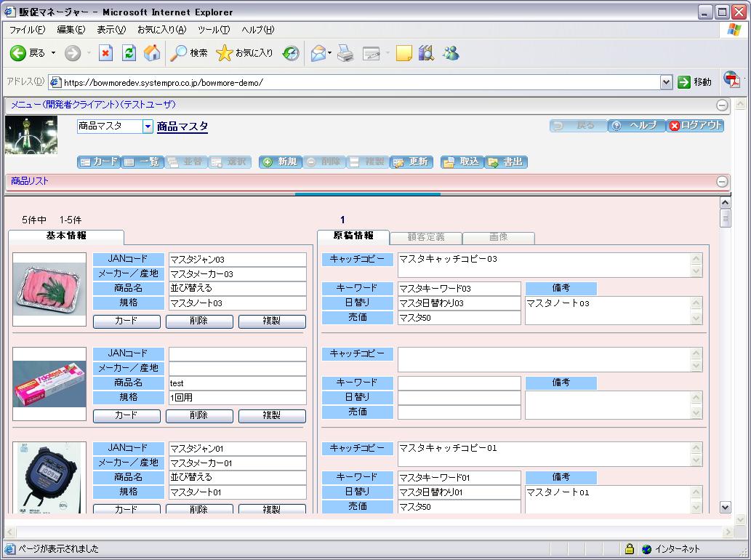
Task: Click the Mail icon in toolbar
Action: (x=318, y=53)
